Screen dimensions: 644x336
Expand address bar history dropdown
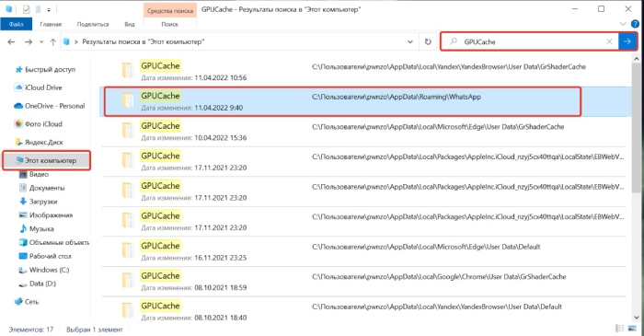[x=410, y=41]
